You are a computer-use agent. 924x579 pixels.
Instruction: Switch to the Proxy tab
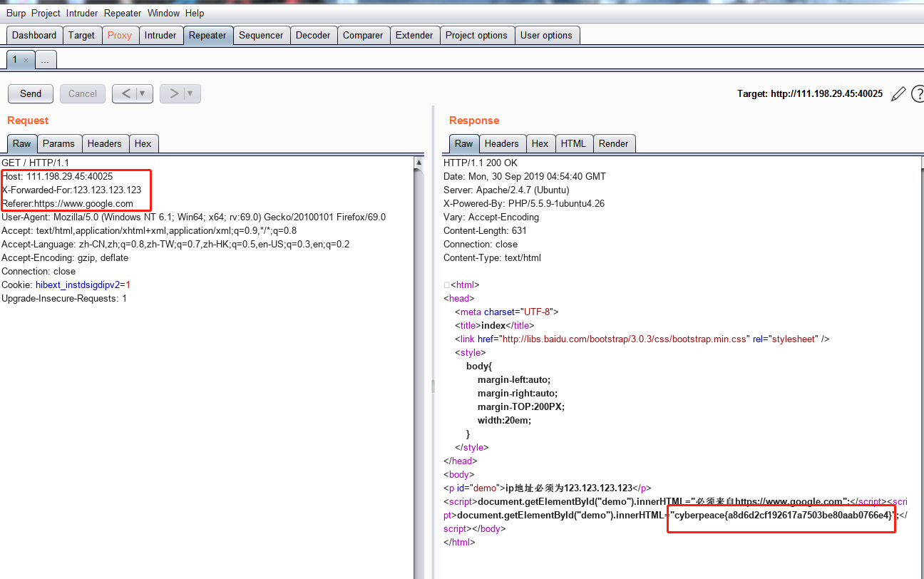click(x=120, y=34)
